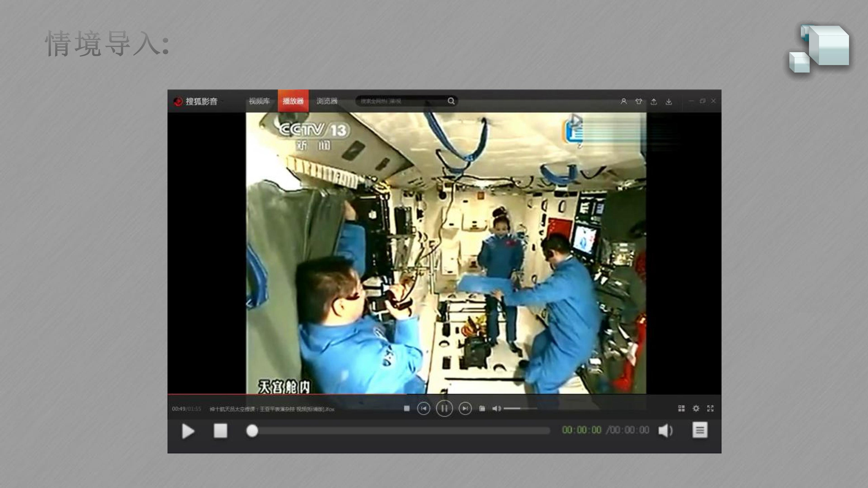The height and width of the screenshot is (488, 868).
Task: Adjust the small volume slider
Action: click(520, 408)
